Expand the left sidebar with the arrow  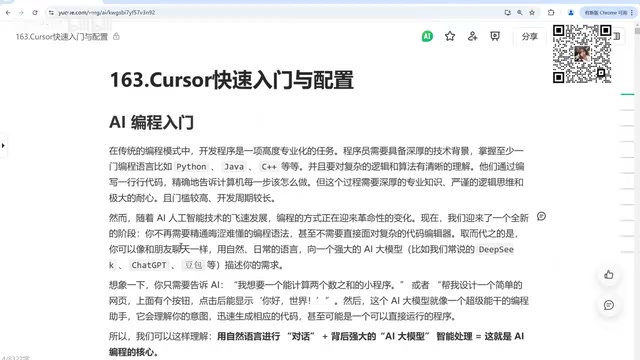(x=3, y=145)
